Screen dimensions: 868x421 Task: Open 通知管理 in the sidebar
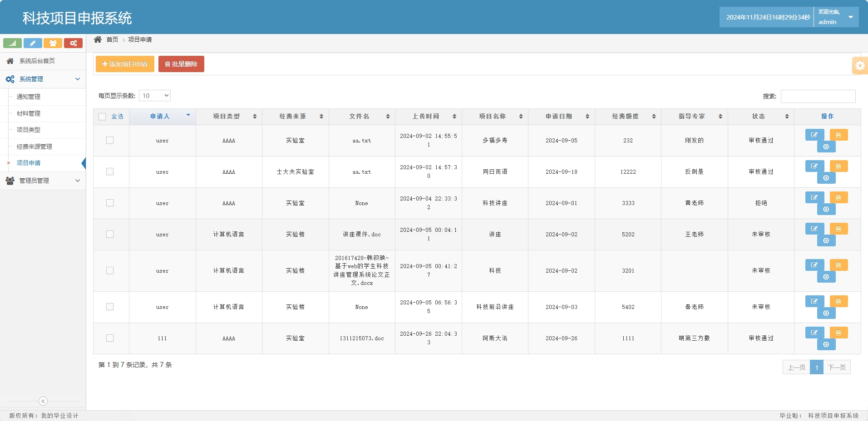click(29, 97)
